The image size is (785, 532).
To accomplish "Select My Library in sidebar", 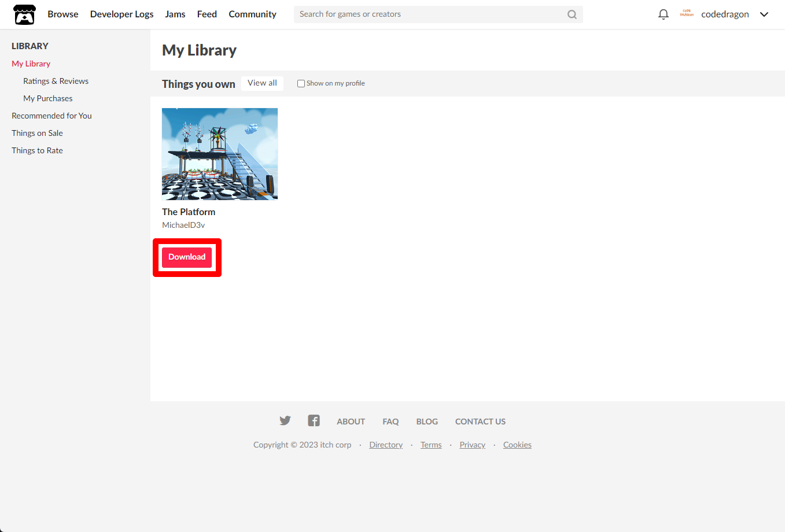I will click(31, 64).
